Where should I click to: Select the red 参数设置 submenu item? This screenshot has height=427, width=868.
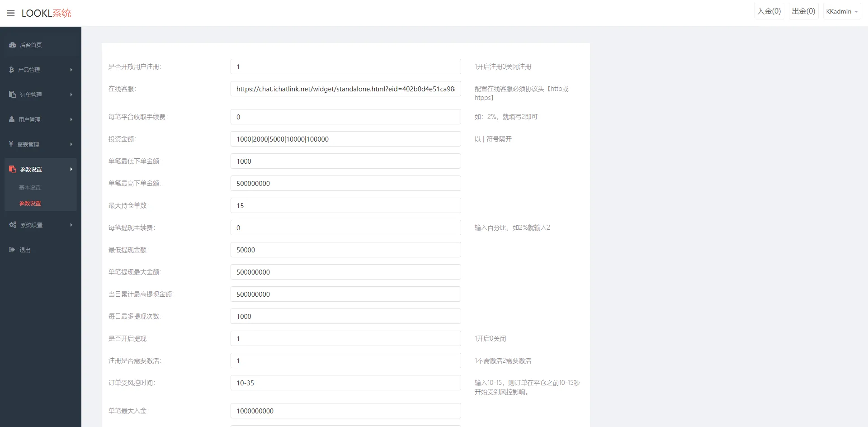pyautogui.click(x=30, y=203)
